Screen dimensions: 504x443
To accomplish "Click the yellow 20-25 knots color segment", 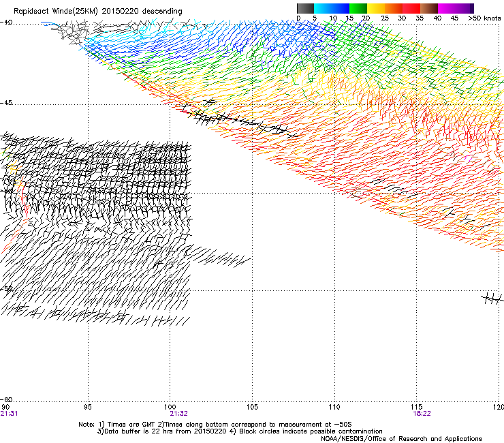I will pyautogui.click(x=376, y=8).
